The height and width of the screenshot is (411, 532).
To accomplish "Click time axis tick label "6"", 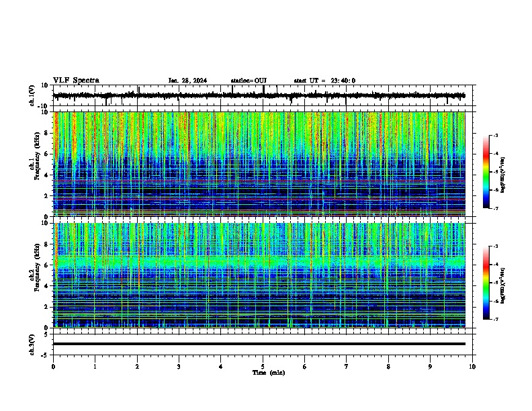I will (x=305, y=366).
